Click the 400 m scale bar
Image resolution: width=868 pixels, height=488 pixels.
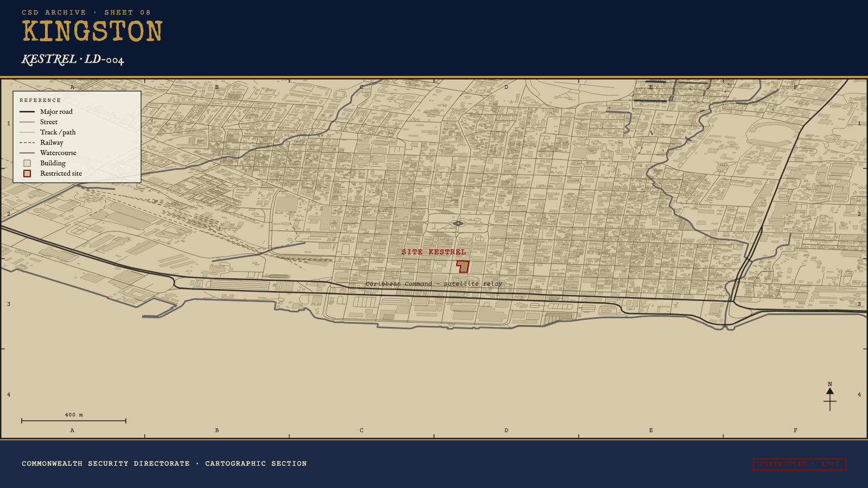click(74, 420)
